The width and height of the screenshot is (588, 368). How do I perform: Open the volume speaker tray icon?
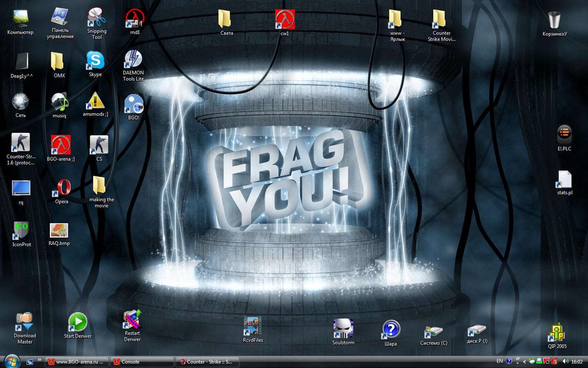tap(565, 361)
